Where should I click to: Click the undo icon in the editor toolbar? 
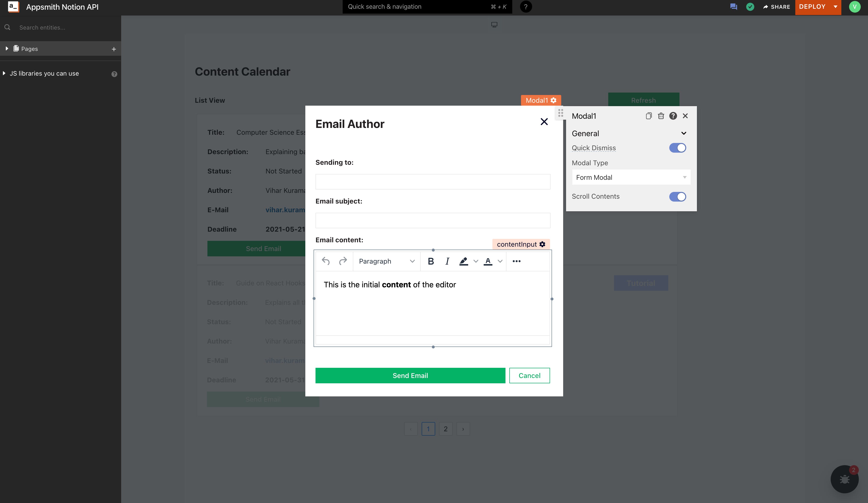(325, 261)
